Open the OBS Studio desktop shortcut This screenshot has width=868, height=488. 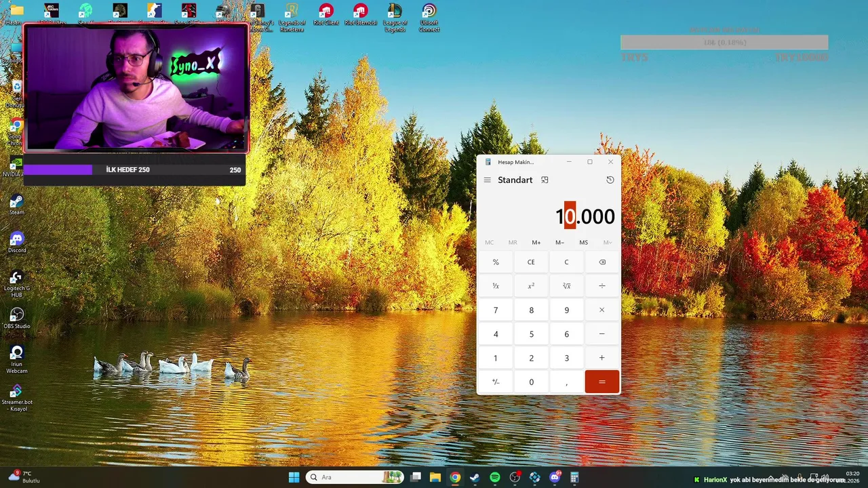[x=17, y=319]
